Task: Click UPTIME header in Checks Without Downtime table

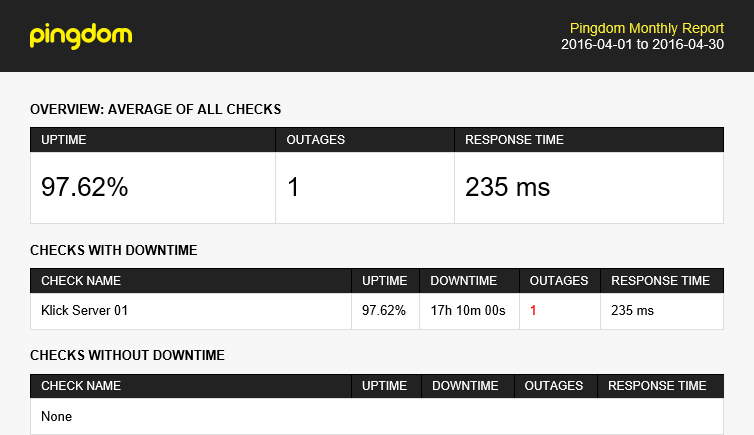Action: [384, 386]
